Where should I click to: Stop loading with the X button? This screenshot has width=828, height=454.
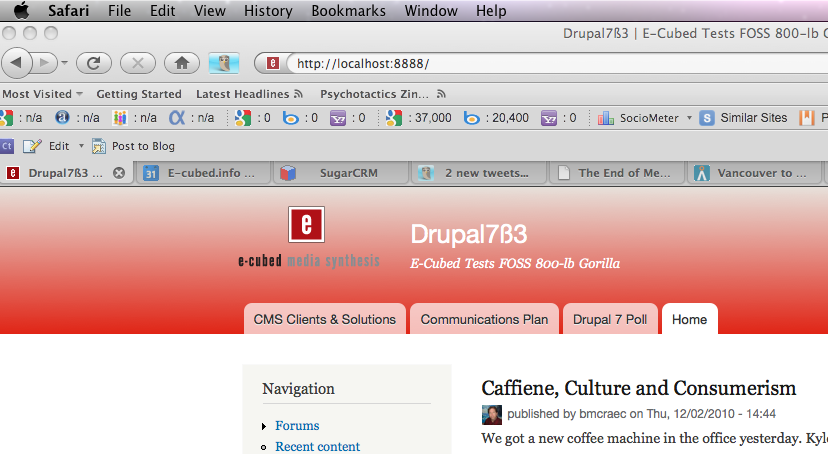pyautogui.click(x=137, y=63)
